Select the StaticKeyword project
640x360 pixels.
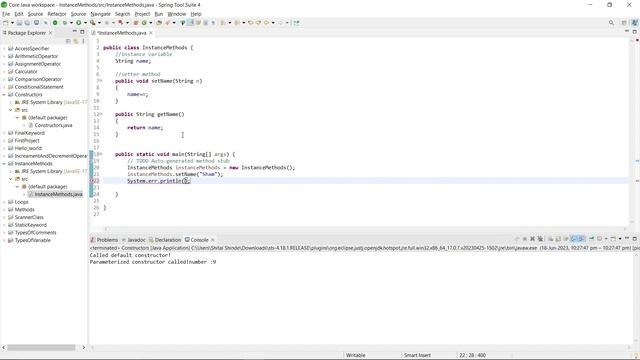click(x=31, y=225)
